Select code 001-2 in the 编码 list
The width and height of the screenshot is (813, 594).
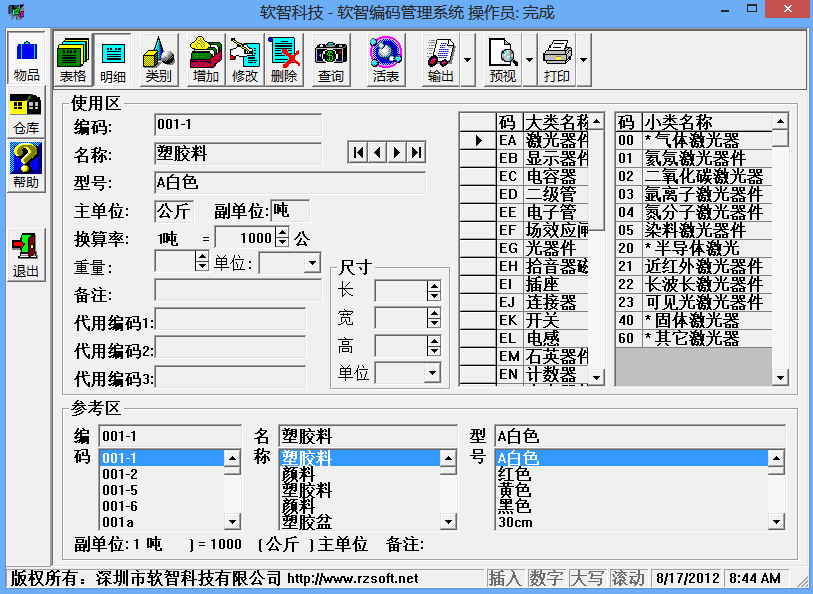click(x=162, y=474)
